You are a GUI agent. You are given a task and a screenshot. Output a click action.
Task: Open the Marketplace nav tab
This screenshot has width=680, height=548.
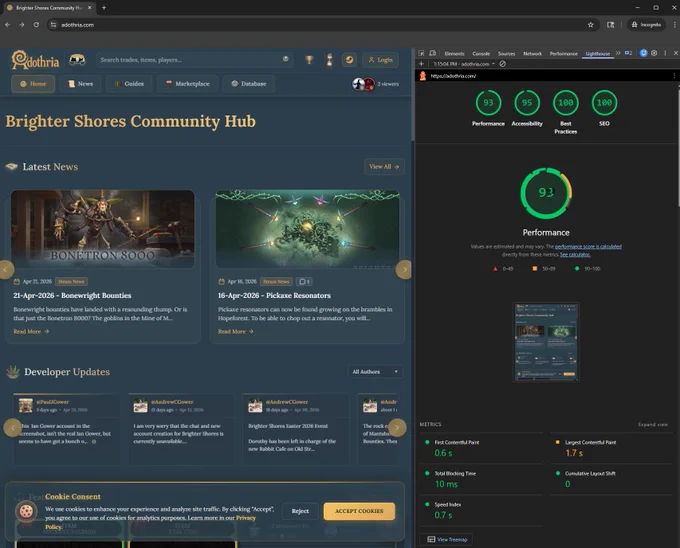pos(187,84)
